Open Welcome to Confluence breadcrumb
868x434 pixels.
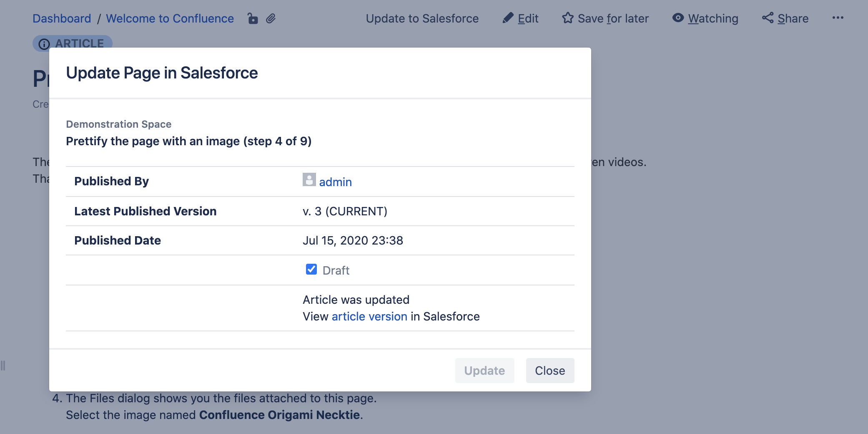coord(170,19)
